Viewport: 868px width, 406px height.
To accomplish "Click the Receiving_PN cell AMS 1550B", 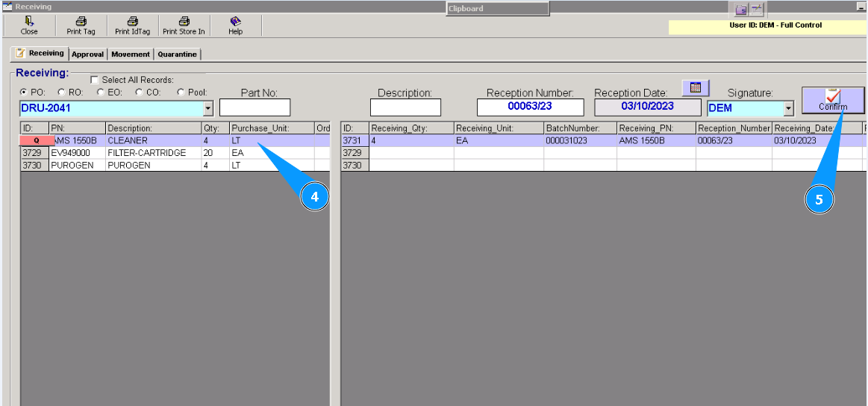I will click(657, 141).
